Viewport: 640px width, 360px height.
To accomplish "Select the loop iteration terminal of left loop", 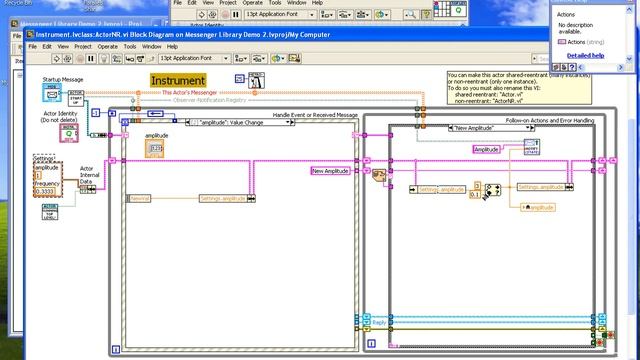I will (x=116, y=349).
